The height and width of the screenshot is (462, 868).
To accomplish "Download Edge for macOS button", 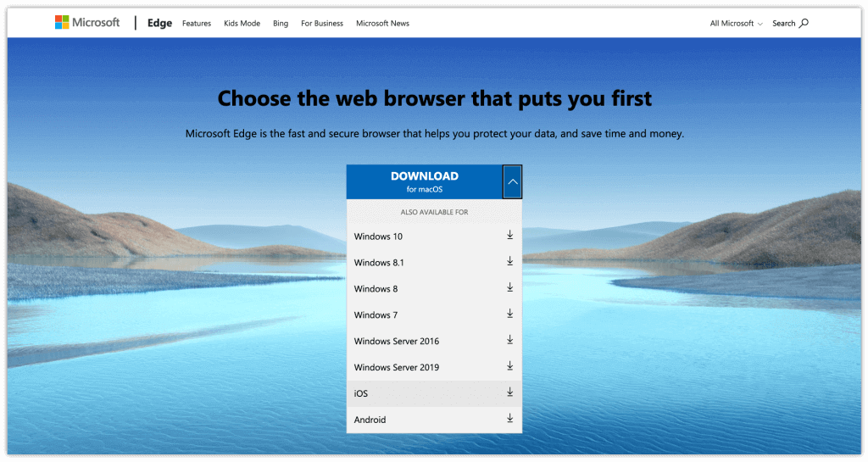I will pyautogui.click(x=425, y=181).
